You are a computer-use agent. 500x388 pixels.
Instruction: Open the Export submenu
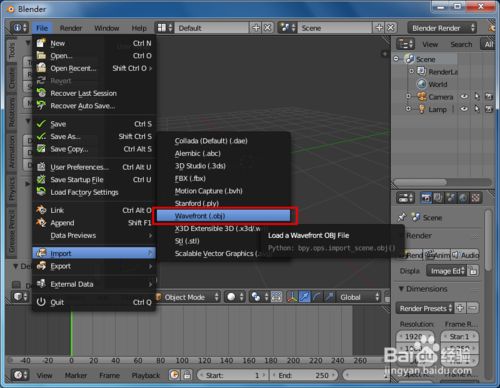click(x=94, y=266)
